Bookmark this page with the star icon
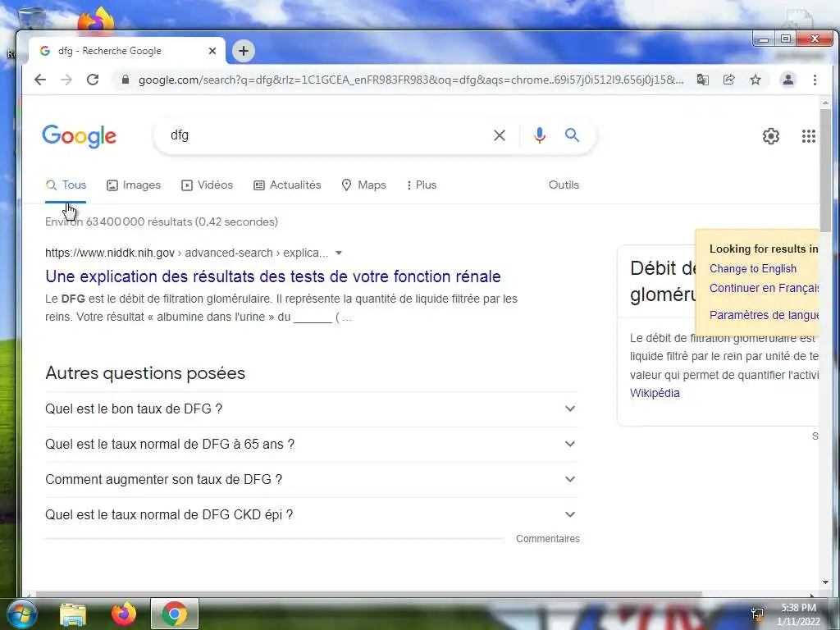This screenshot has width=840, height=630. pyautogui.click(x=756, y=80)
